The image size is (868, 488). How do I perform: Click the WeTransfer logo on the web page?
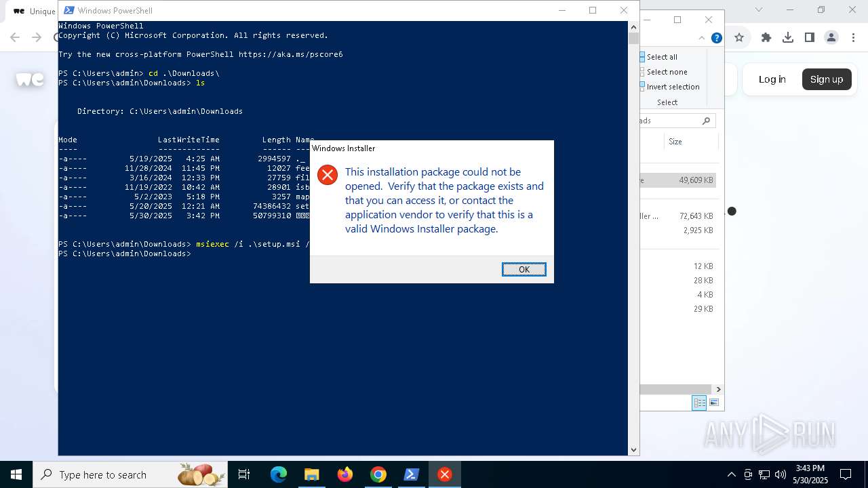[30, 79]
